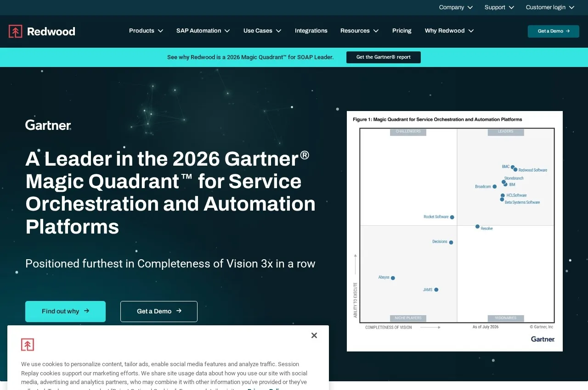Click the "Decisions" chart label

[x=440, y=242]
